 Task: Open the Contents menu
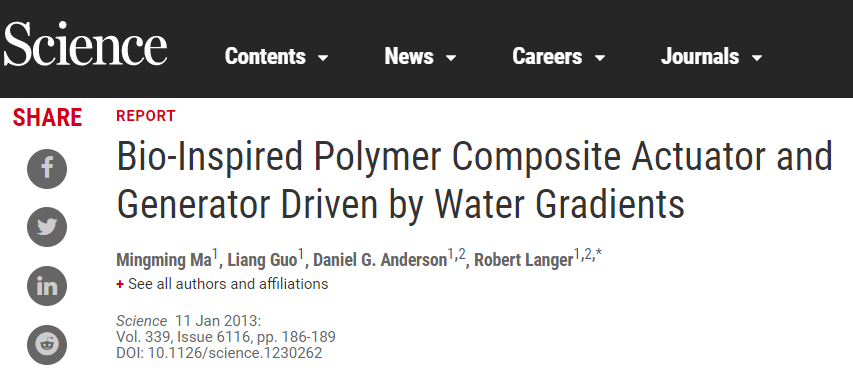[x=277, y=57]
